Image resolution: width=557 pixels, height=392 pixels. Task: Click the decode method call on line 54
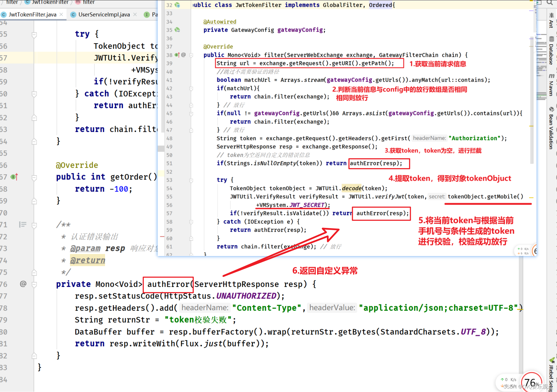352,188
